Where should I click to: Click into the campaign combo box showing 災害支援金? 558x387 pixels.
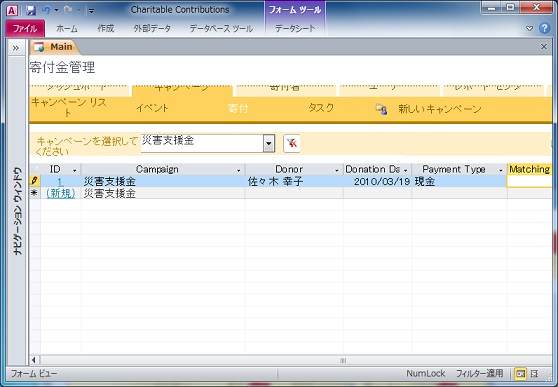202,143
